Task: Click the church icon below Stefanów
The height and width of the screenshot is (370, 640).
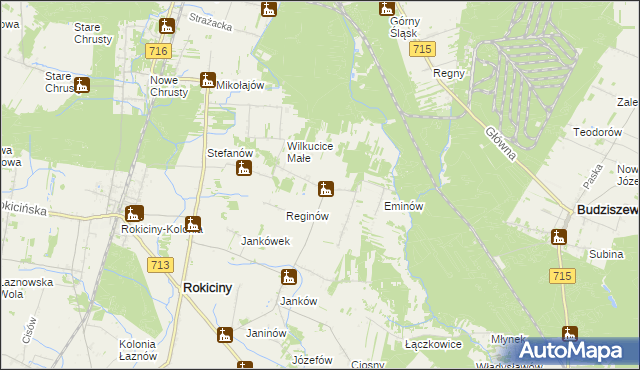Action: point(244,168)
